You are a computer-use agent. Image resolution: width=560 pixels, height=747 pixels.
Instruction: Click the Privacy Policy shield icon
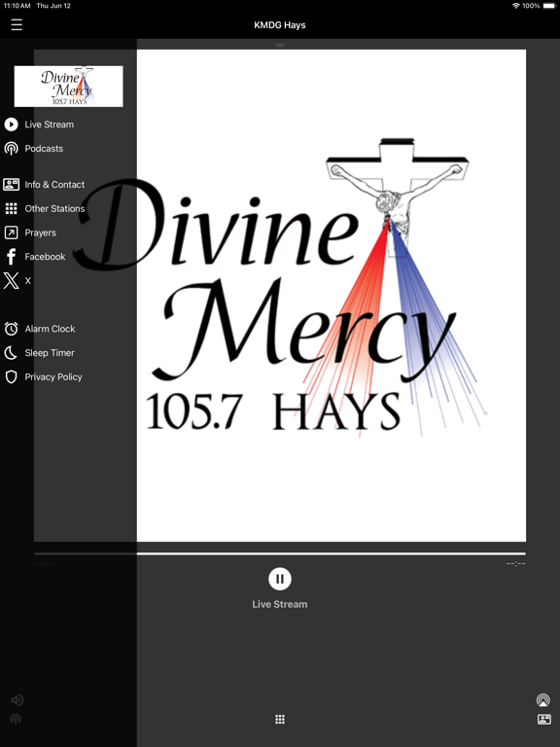click(11, 376)
